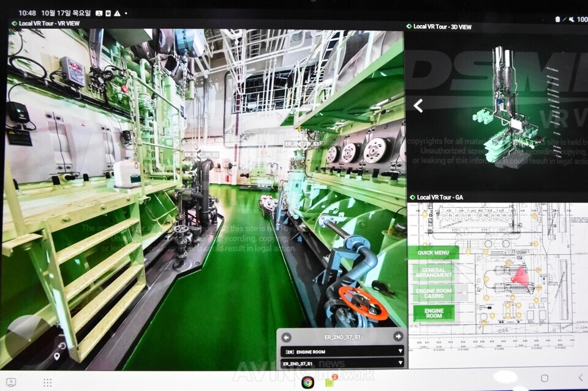This screenshot has height=391, width=588.
Task: Open the QUICK MENU
Action: pyautogui.click(x=433, y=253)
